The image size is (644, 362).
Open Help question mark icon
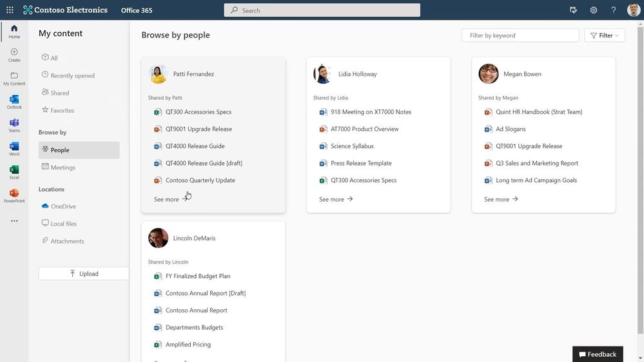click(x=613, y=10)
